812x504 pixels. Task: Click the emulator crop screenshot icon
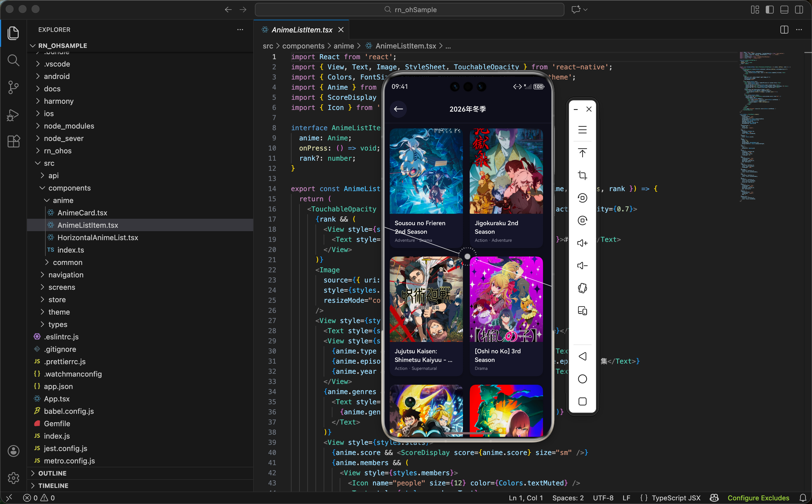(x=582, y=175)
